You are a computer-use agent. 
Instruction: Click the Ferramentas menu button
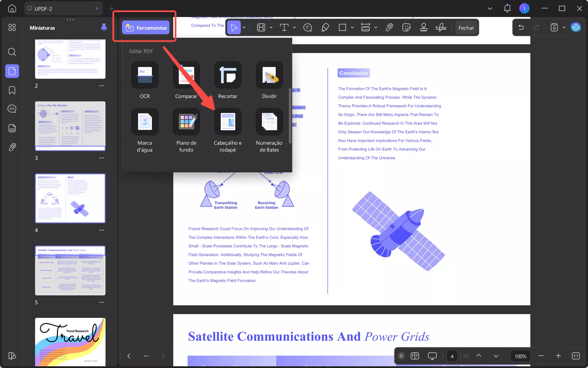tap(146, 28)
